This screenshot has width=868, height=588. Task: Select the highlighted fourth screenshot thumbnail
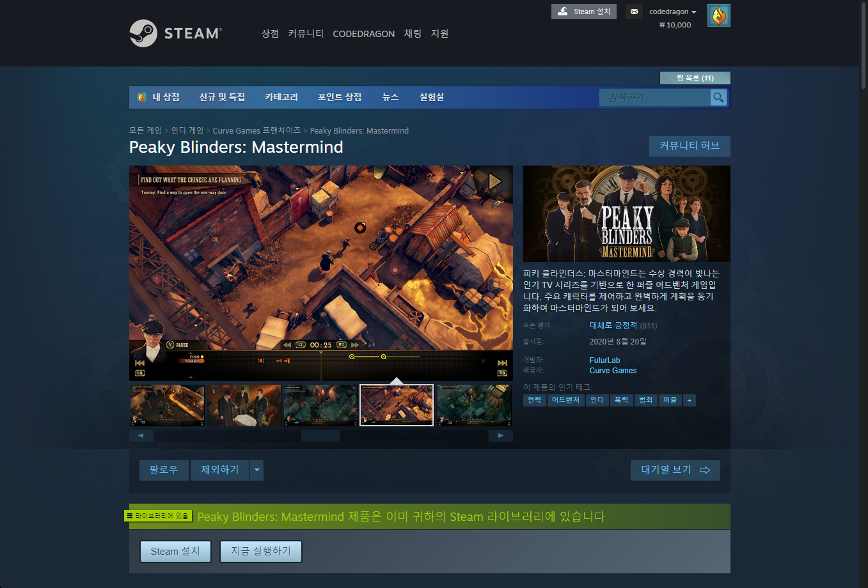point(397,405)
